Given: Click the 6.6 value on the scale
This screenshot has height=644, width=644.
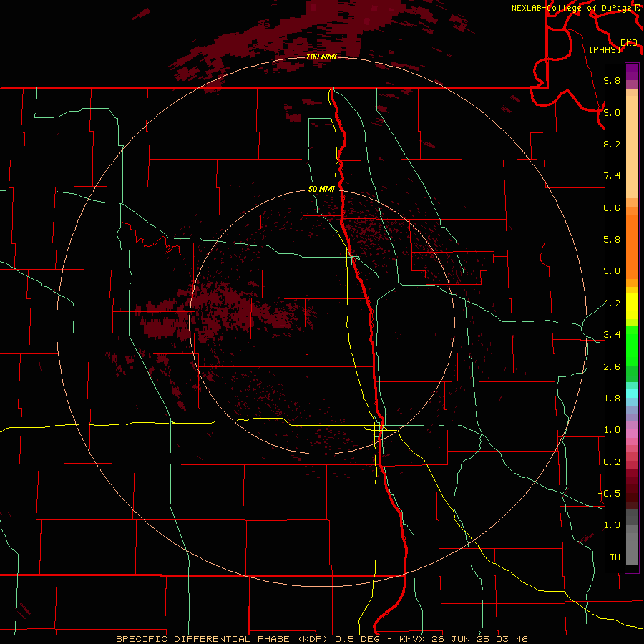Looking at the screenshot, I should coord(612,208).
